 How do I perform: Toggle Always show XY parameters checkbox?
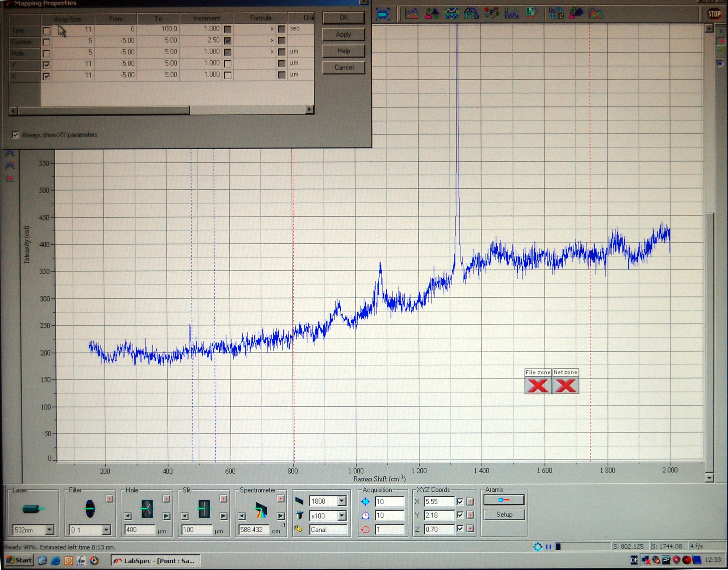[15, 135]
